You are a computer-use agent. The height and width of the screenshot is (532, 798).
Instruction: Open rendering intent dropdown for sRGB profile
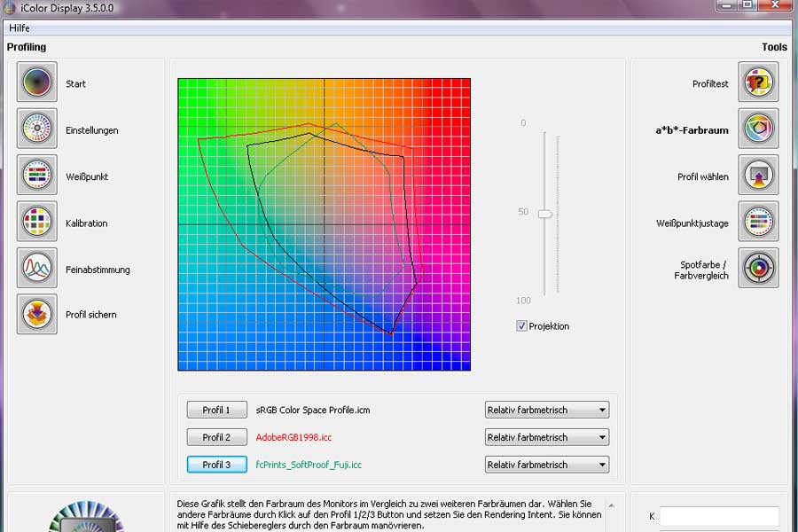pos(547,410)
